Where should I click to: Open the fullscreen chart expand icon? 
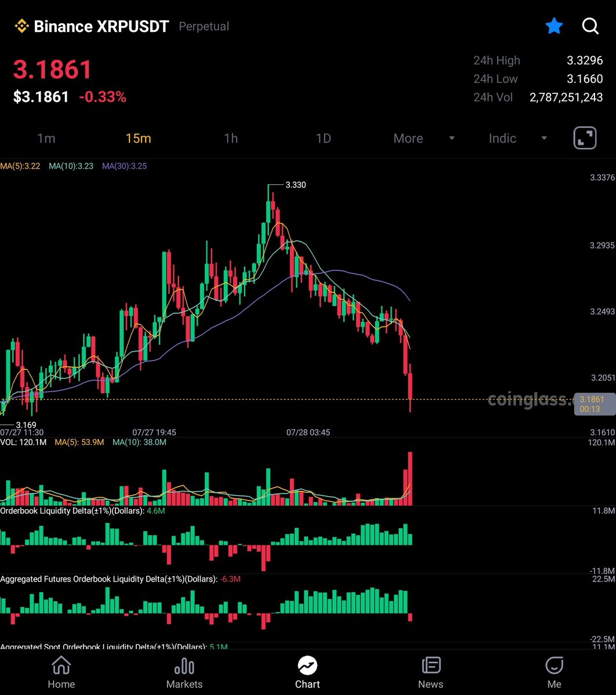pos(585,138)
